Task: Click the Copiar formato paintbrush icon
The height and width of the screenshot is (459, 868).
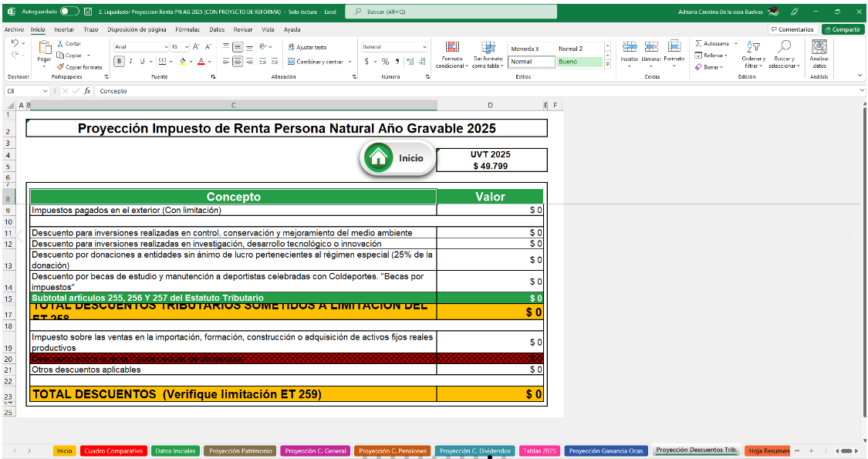Action: tap(60, 67)
